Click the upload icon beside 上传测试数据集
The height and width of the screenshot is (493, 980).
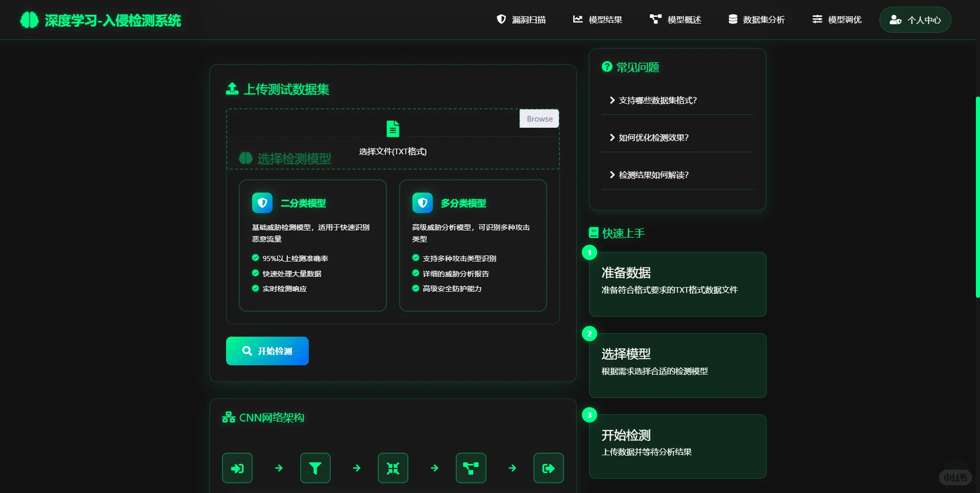point(232,88)
